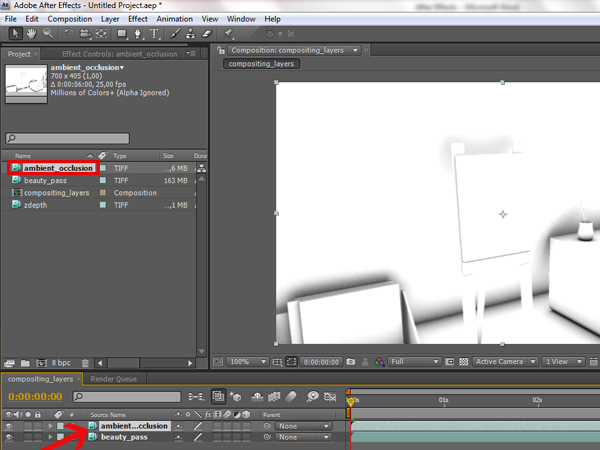Screen dimensions: 600x450
Task: Switch to the Render Queue tab
Action: tap(113, 379)
